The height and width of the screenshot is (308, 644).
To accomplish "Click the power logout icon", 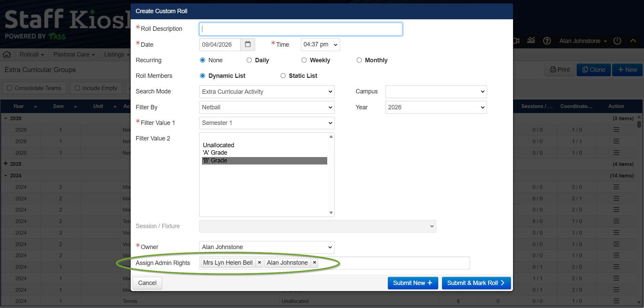I will (617, 41).
